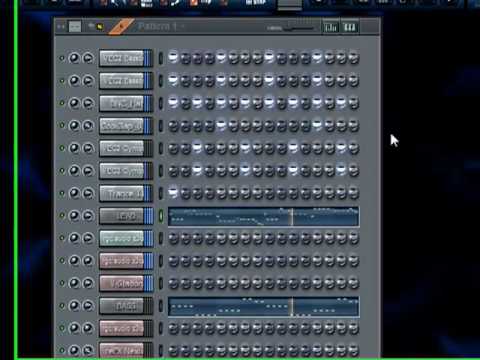Toggle first step of teal channel below LEAD

[173, 238]
